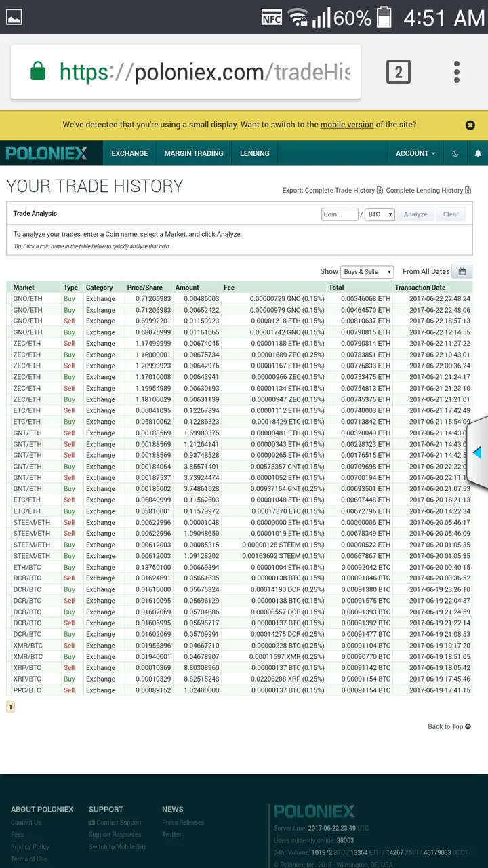488x868 pixels.
Task: Dismiss the small display warning banner
Action: pos(470,125)
